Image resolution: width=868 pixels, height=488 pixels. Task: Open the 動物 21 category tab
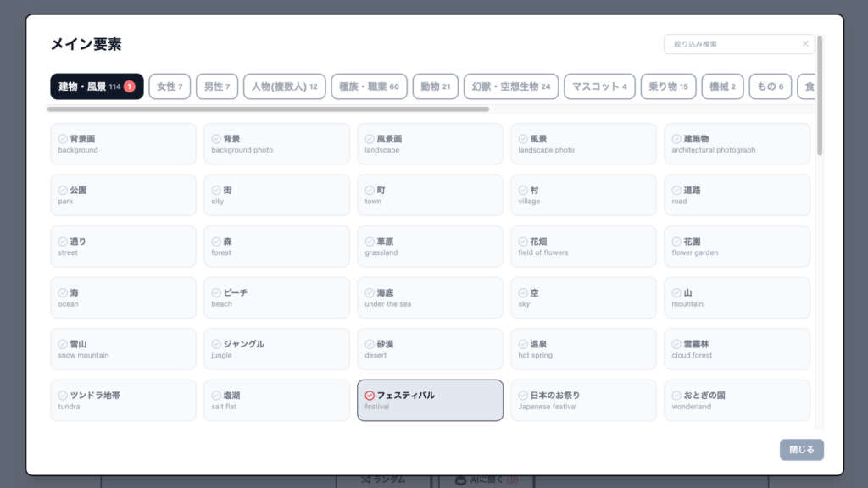pos(435,86)
